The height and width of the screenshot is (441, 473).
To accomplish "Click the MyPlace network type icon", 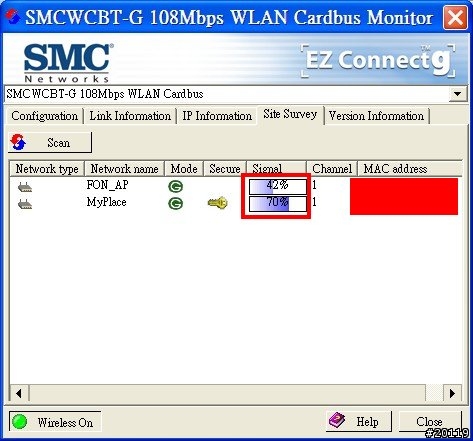I will (25, 204).
